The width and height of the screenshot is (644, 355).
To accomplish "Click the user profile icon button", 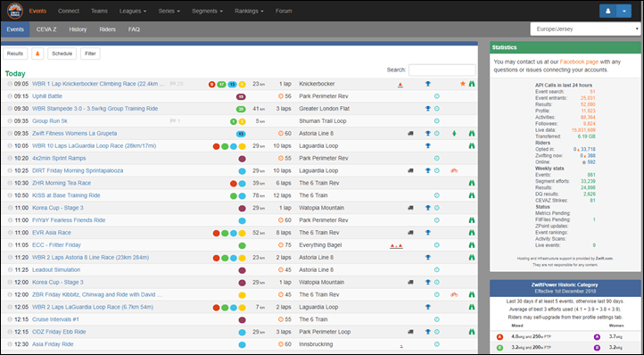I will pos(607,11).
